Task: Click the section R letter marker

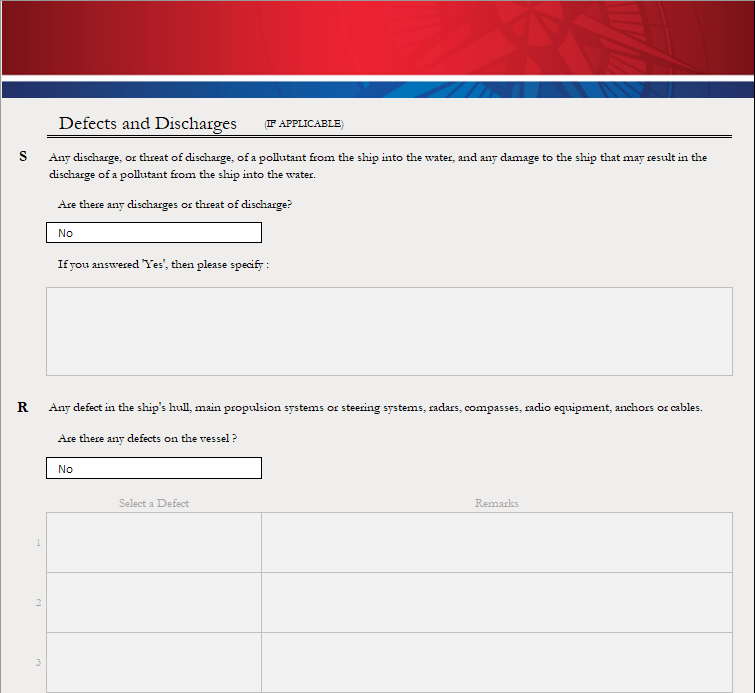Action: (23, 407)
